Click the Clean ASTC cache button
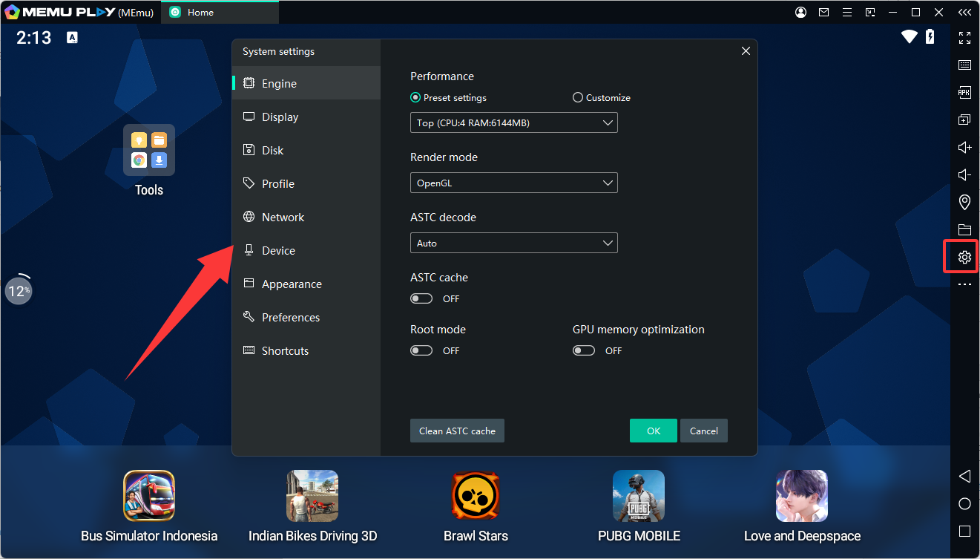980x559 pixels. pyautogui.click(x=457, y=431)
